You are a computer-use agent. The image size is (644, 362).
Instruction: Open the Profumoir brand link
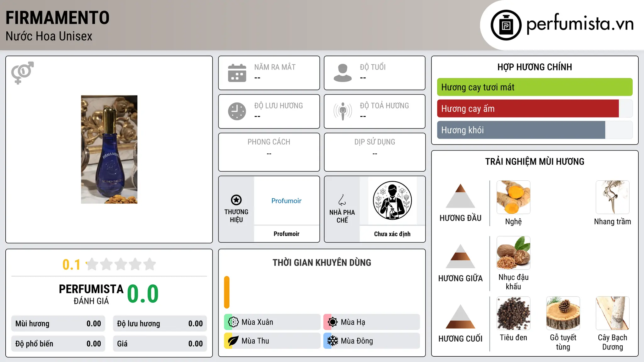[286, 201]
